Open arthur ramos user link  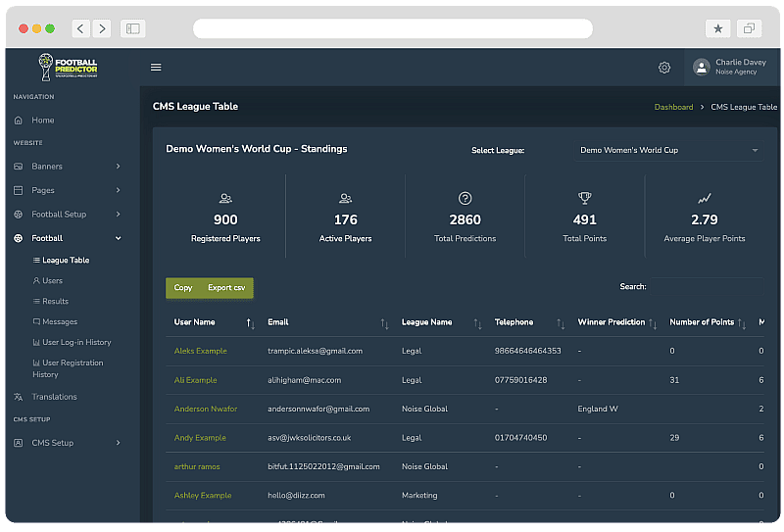(x=197, y=466)
